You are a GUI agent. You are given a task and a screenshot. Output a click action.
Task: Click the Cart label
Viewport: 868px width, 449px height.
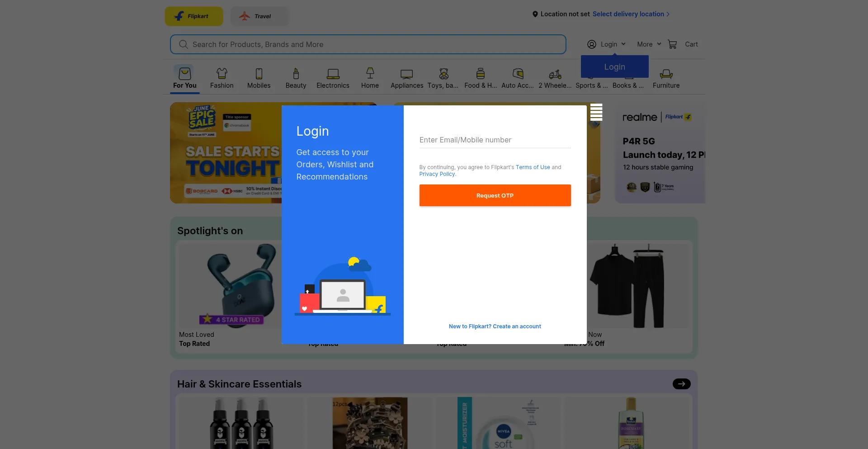click(x=691, y=44)
